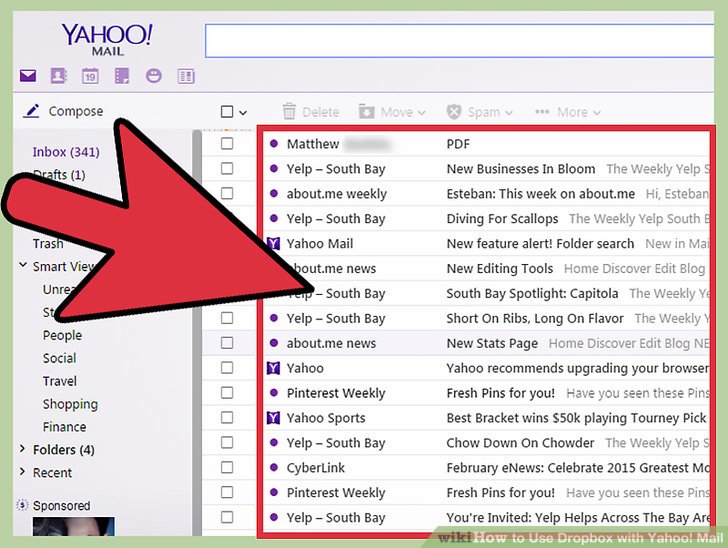Open the Messenger smiley icon
728x548 pixels.
tap(154, 75)
